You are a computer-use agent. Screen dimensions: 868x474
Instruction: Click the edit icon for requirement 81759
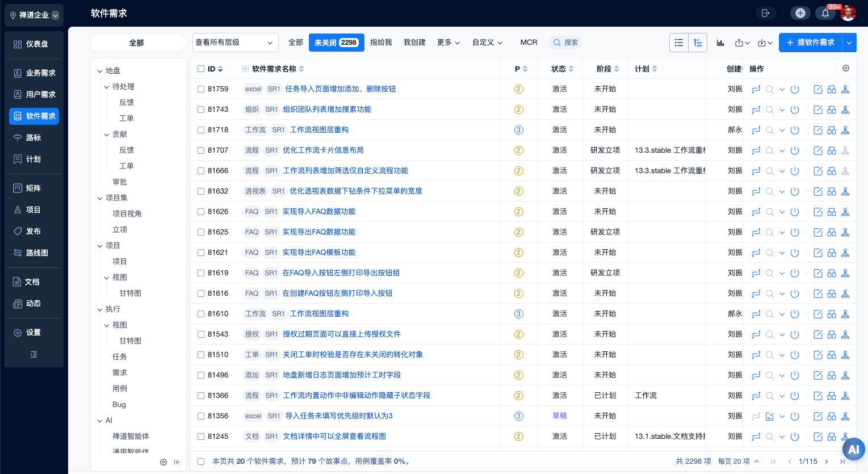point(818,89)
